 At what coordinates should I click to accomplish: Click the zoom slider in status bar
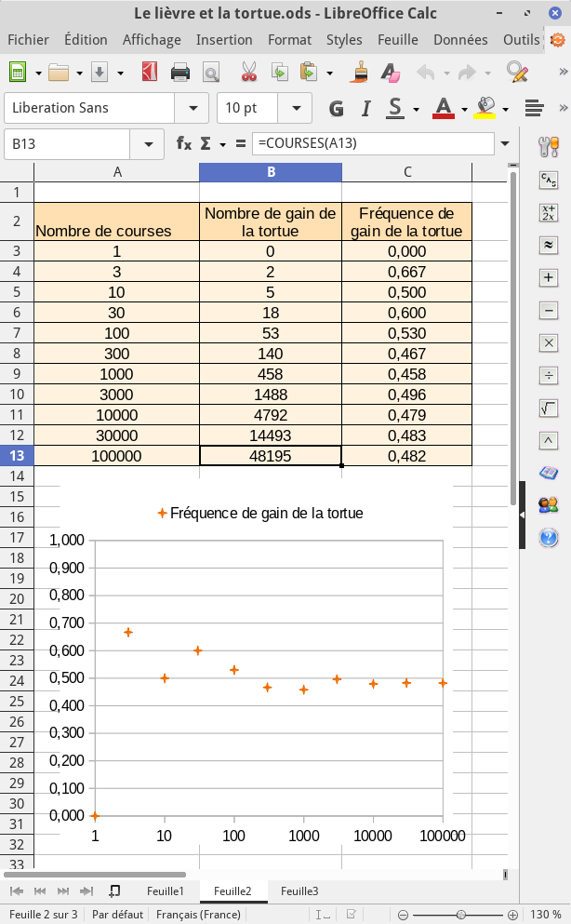point(456,915)
